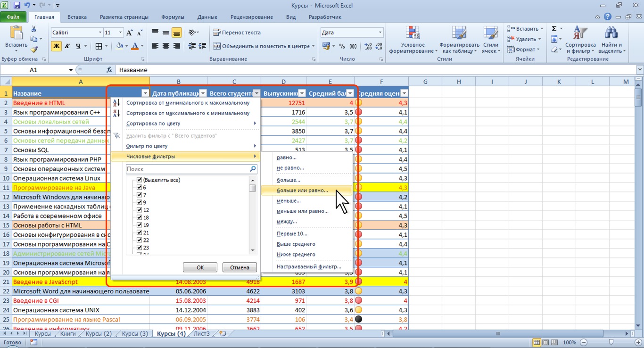This screenshot has width=644, height=348.
Task: Increase the indent
Action: (203, 46)
